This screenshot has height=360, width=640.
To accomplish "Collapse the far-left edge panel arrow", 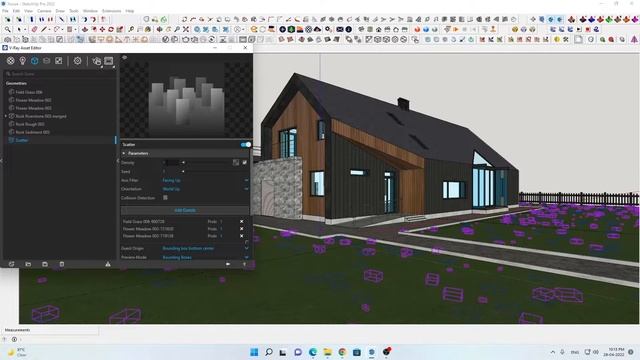I will tap(1, 161).
